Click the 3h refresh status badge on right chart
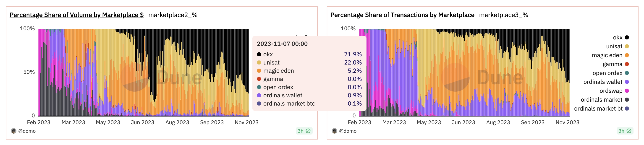The width and height of the screenshot is (644, 145). tap(625, 131)
